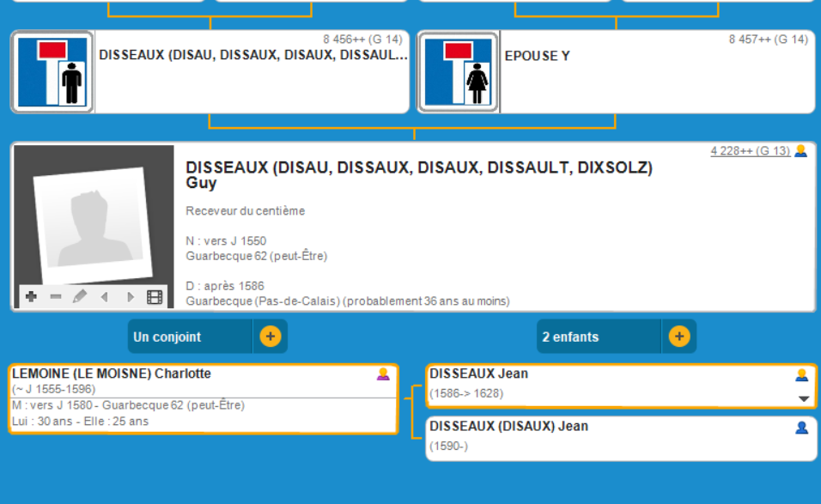This screenshot has width=821, height=504.
Task: Add a child with the orange plus
Action: [679, 337]
